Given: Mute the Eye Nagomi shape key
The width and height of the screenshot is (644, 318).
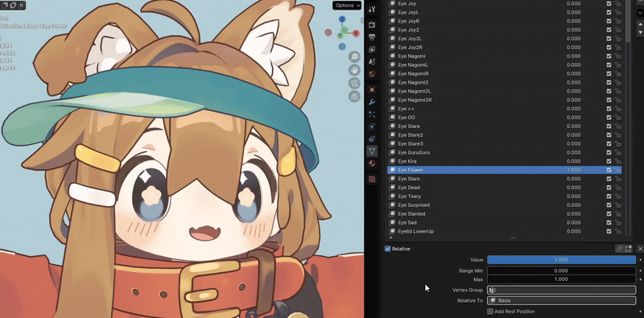Looking at the screenshot, I should pos(609,56).
